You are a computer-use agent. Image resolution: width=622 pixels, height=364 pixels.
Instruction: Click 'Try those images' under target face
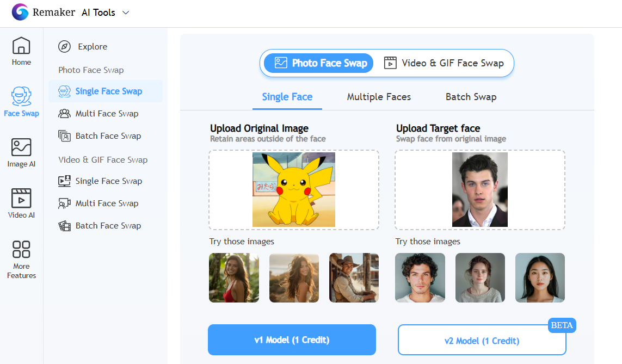click(428, 242)
